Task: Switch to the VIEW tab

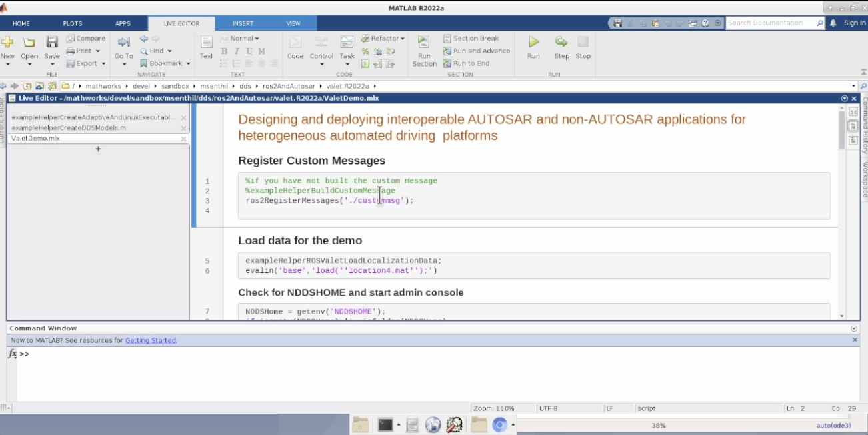Action: point(293,23)
